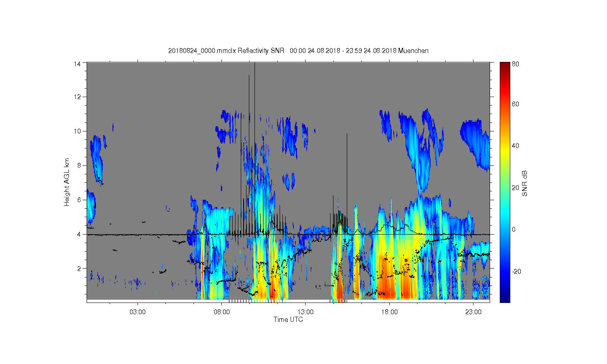Click the 'Time UTC' x-axis label

tap(288, 320)
